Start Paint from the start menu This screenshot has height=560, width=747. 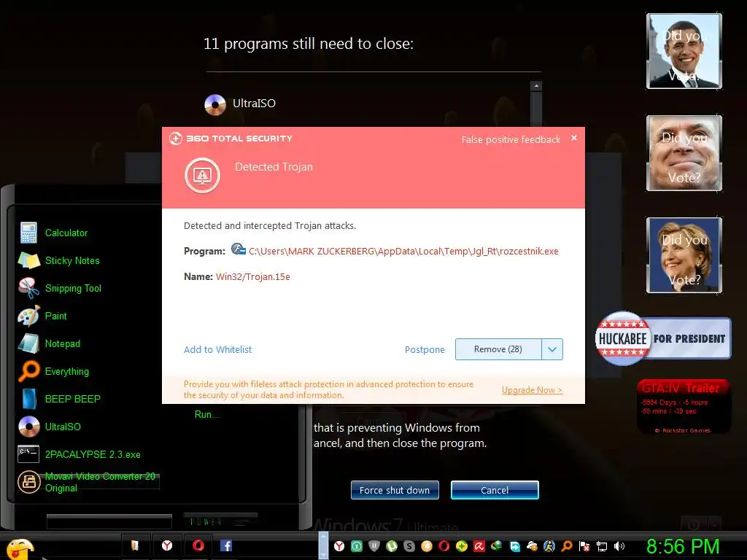(x=43, y=316)
